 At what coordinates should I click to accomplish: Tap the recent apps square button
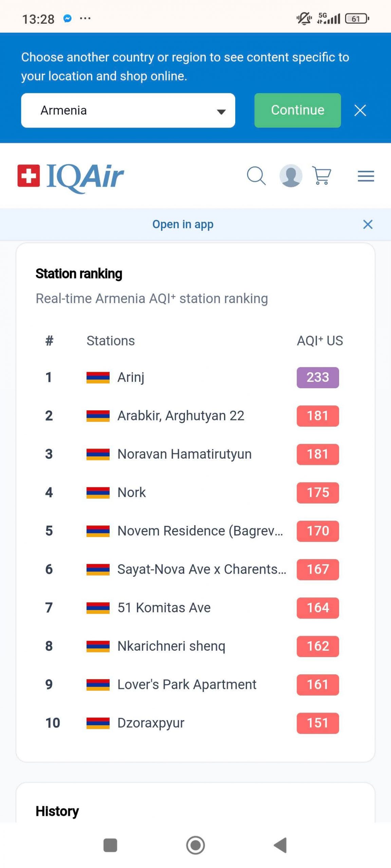point(110,845)
